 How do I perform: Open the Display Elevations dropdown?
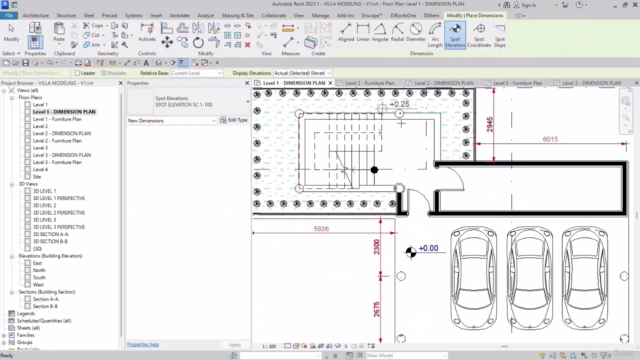click(302, 73)
